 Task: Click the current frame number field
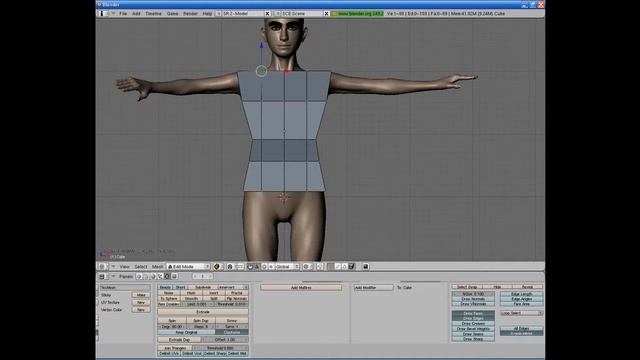pyautogui.click(x=202, y=276)
